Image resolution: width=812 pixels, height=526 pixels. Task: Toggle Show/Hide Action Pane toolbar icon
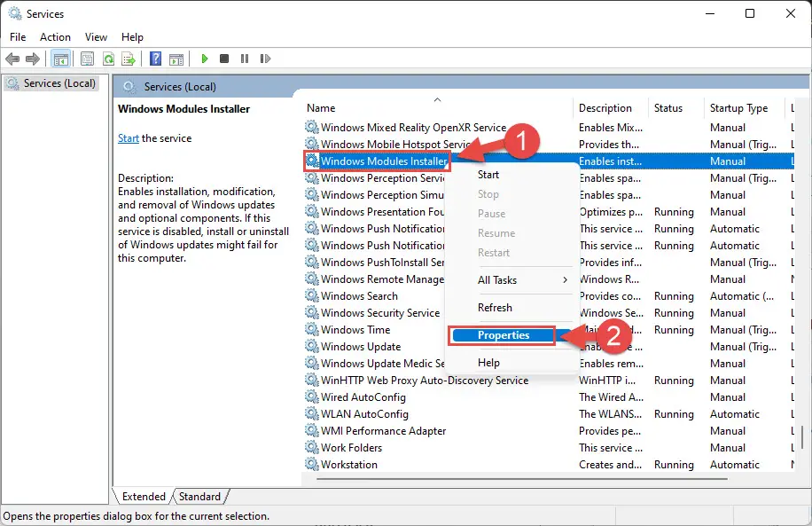tap(176, 59)
